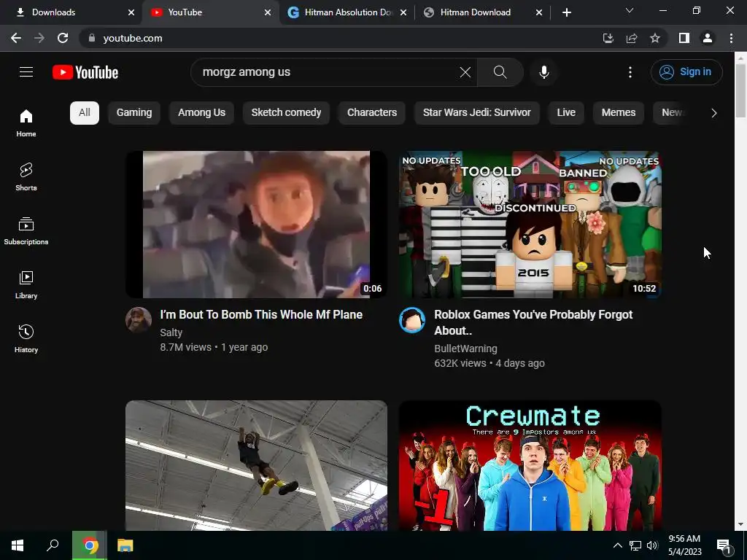Open Chrome three-dot menu
The image size is (747, 560).
point(731,38)
